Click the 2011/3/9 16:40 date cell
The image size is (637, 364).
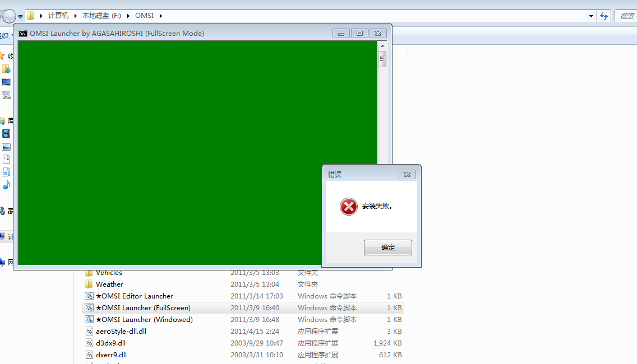(x=255, y=307)
